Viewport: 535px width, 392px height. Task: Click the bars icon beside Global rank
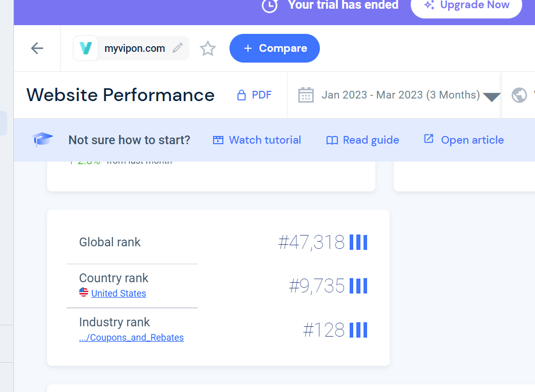coord(358,242)
